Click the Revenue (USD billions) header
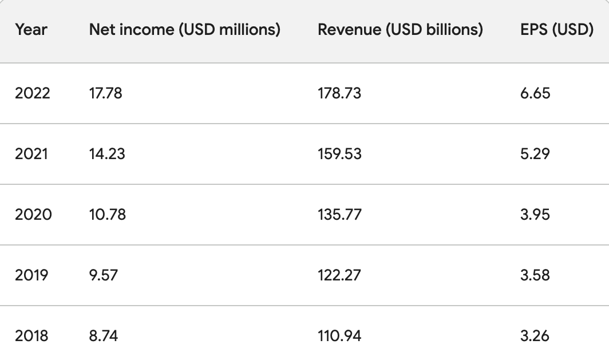The image size is (609, 364). point(400,29)
